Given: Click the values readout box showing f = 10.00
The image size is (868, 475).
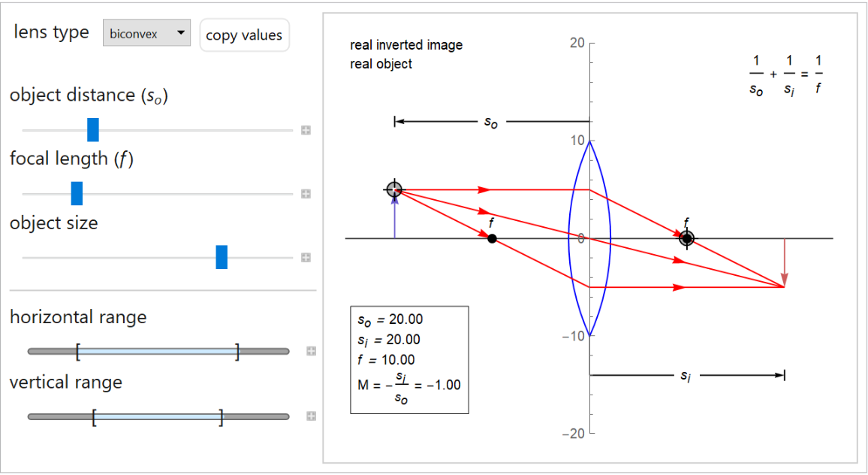Looking at the screenshot, I should pos(409,359).
